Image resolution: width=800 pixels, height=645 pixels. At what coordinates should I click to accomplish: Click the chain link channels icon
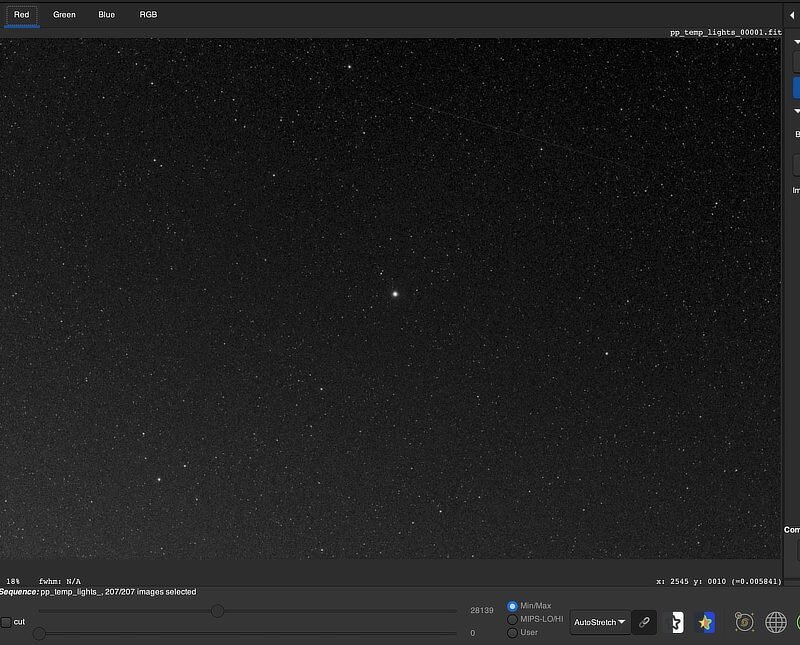pos(645,622)
